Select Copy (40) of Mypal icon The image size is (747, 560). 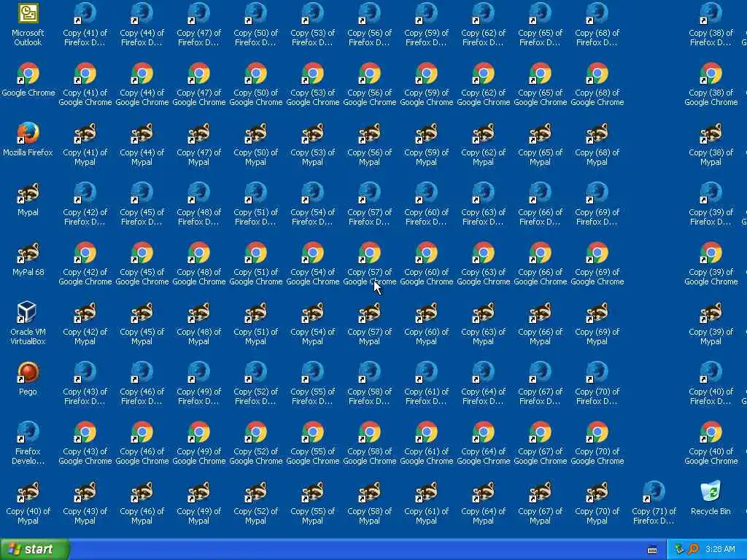coord(28,492)
